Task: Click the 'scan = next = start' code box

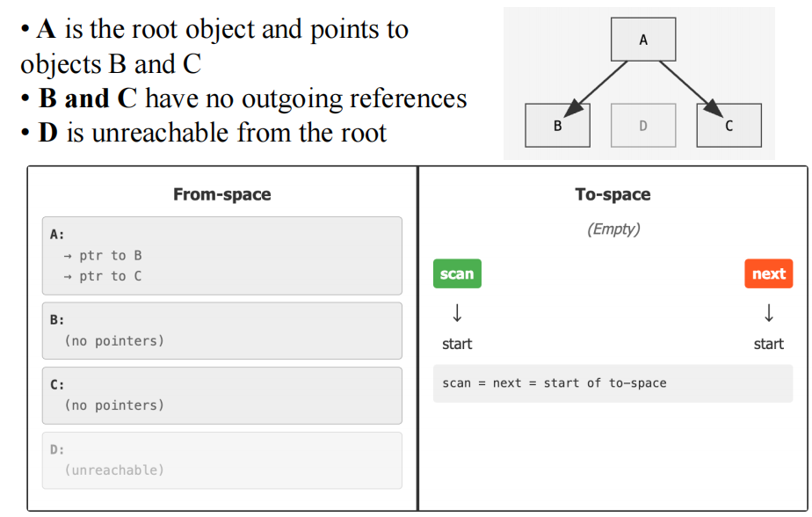Action: [x=613, y=383]
